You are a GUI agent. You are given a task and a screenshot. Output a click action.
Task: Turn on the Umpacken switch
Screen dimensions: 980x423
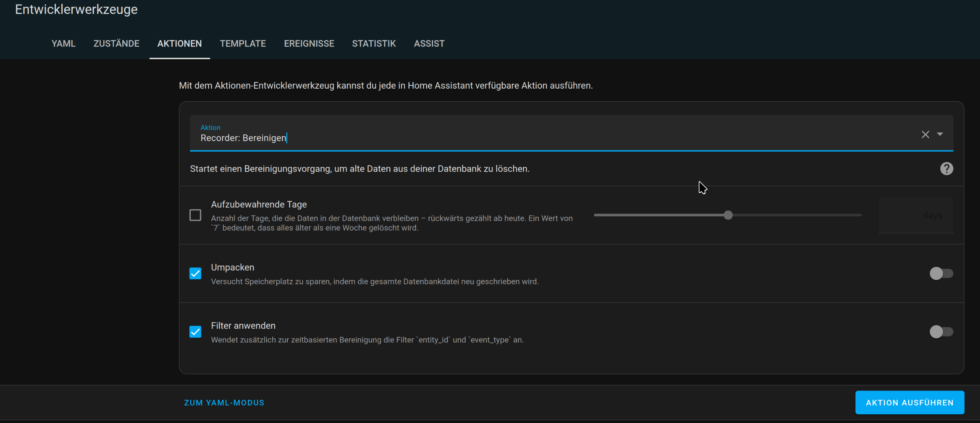point(941,273)
